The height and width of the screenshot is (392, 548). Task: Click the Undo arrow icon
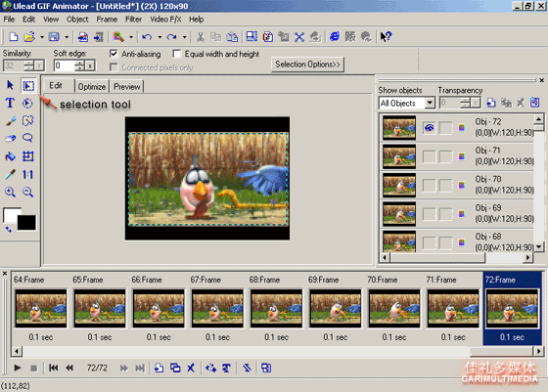[147, 36]
